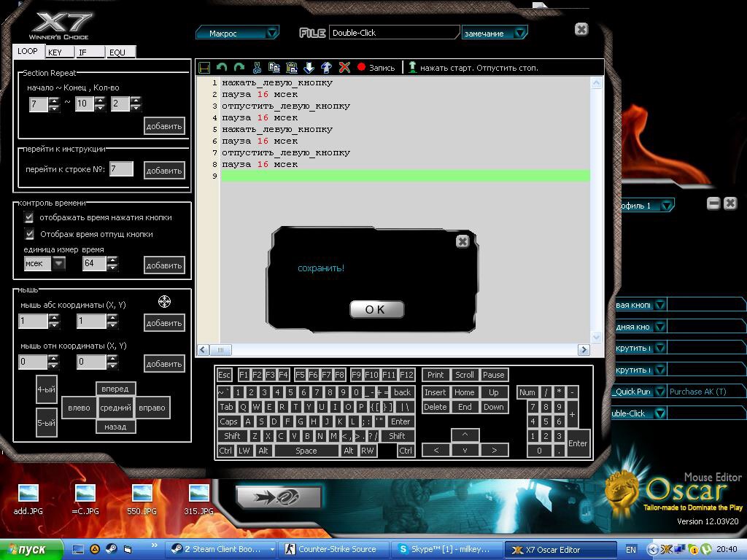Click the вперед mouse scroll button

point(115,389)
